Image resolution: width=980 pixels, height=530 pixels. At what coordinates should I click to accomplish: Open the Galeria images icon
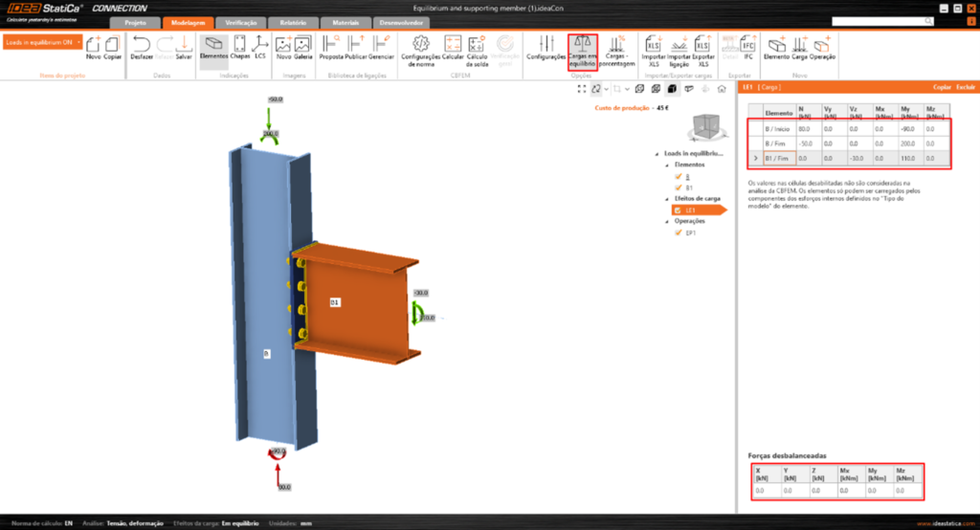[303, 46]
